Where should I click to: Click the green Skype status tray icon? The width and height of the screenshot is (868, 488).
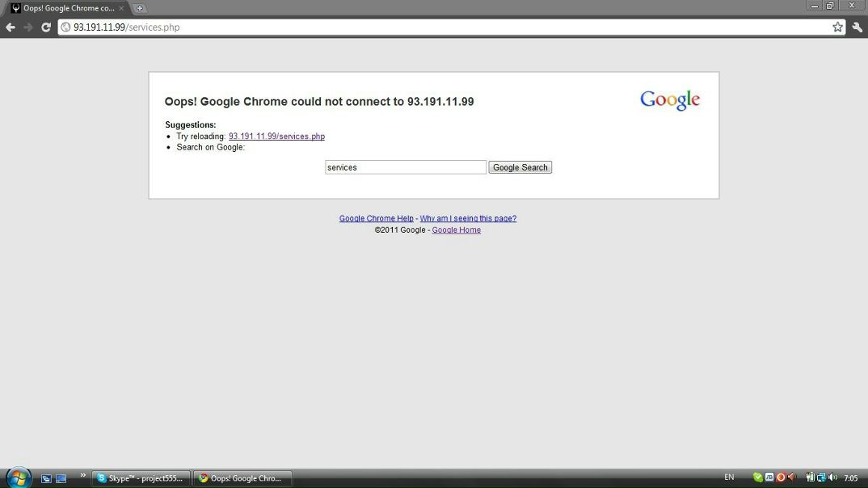pos(757,477)
